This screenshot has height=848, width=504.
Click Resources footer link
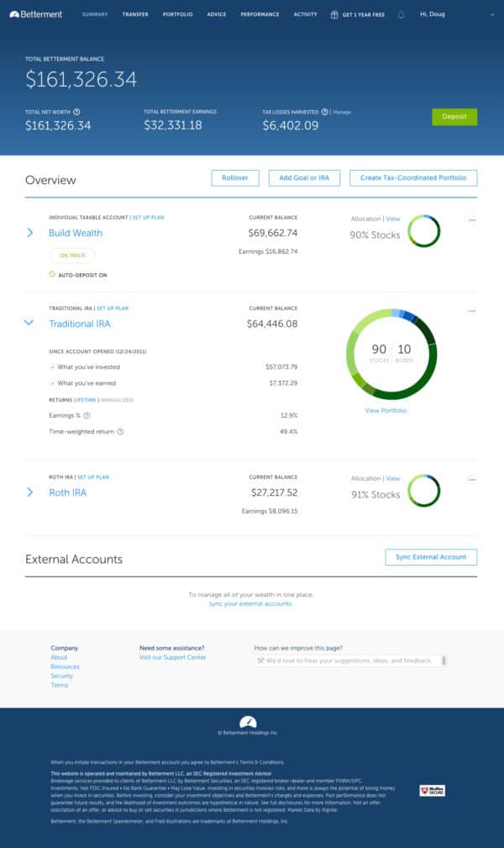(x=65, y=666)
